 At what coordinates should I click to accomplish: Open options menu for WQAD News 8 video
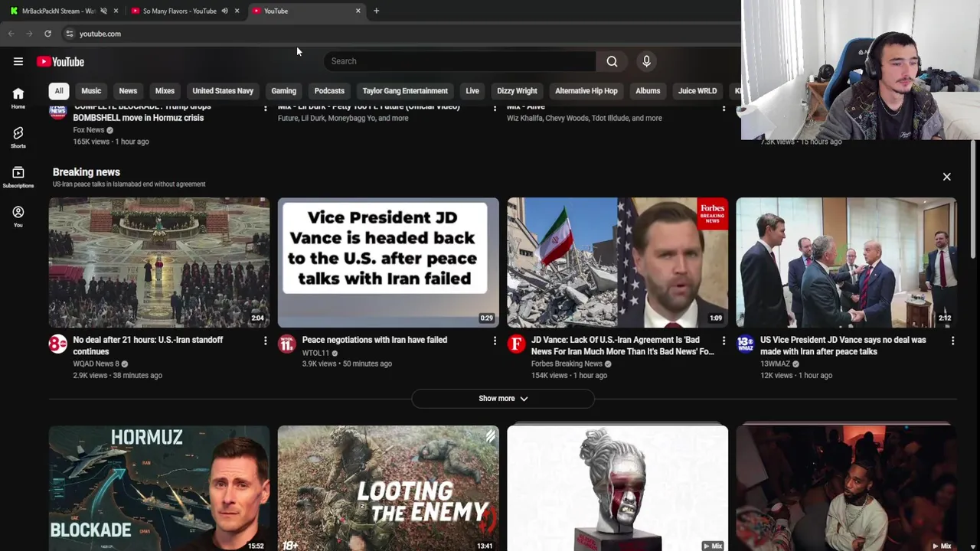pos(265,341)
